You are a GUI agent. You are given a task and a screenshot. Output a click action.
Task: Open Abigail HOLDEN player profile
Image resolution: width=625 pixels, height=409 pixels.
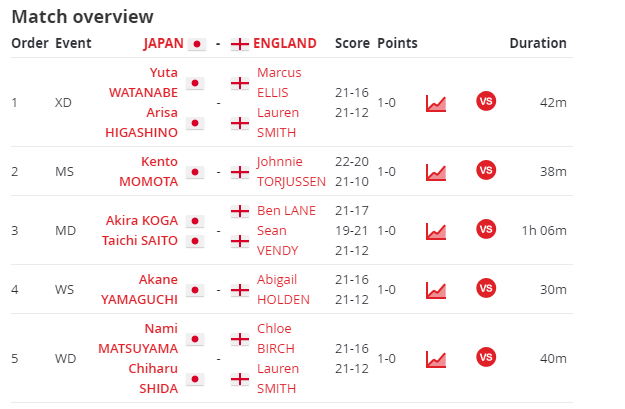click(x=283, y=289)
